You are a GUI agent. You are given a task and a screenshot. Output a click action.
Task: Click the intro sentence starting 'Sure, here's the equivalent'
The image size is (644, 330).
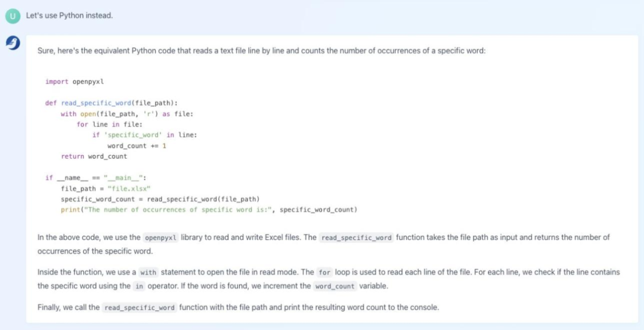click(262, 51)
